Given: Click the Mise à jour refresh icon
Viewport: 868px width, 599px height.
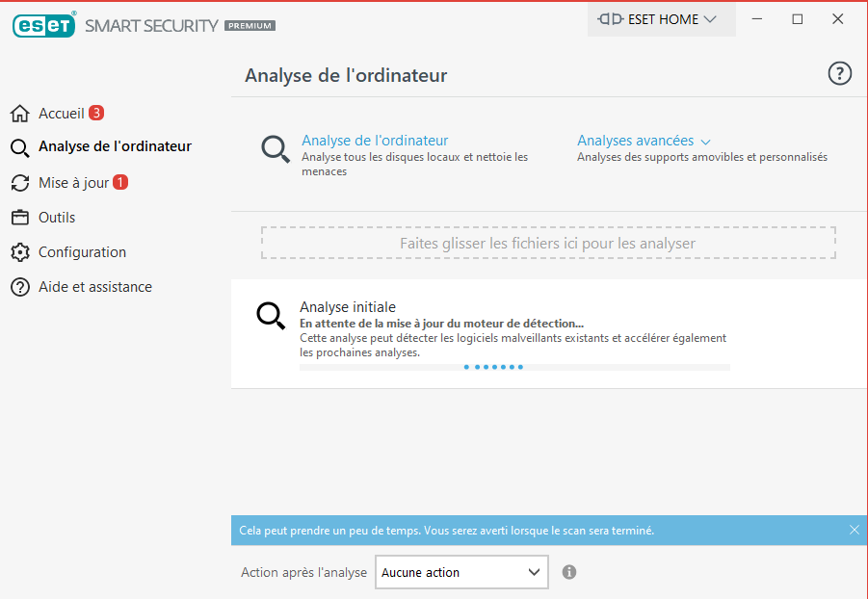Looking at the screenshot, I should point(20,183).
